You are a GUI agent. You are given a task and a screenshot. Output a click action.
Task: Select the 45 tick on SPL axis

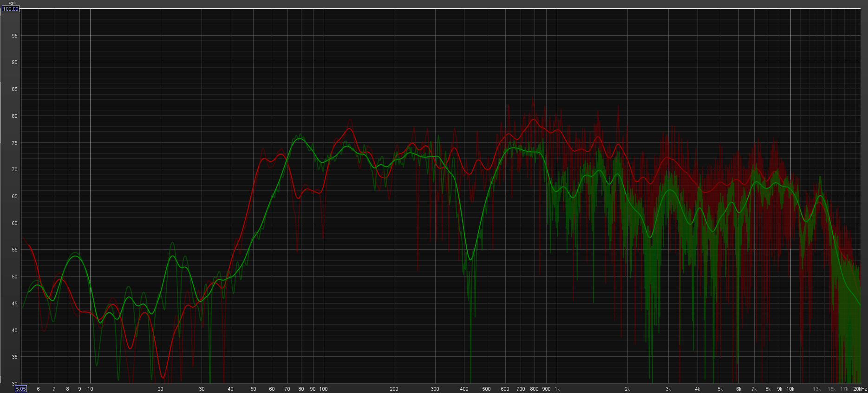coord(15,303)
